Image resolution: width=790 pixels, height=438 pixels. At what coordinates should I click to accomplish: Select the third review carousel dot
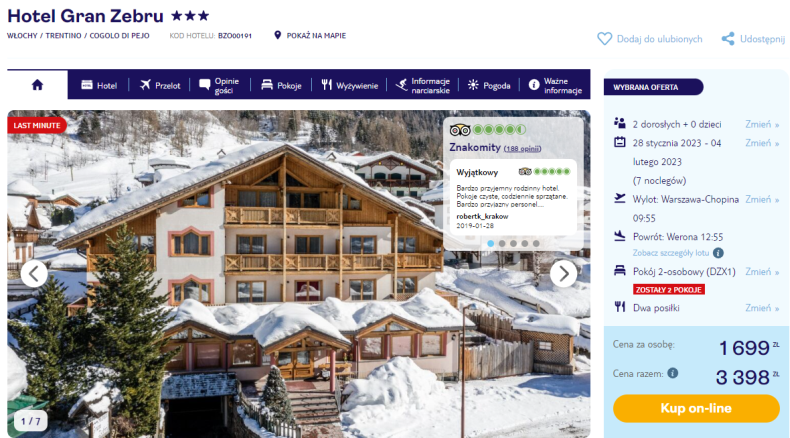point(513,243)
